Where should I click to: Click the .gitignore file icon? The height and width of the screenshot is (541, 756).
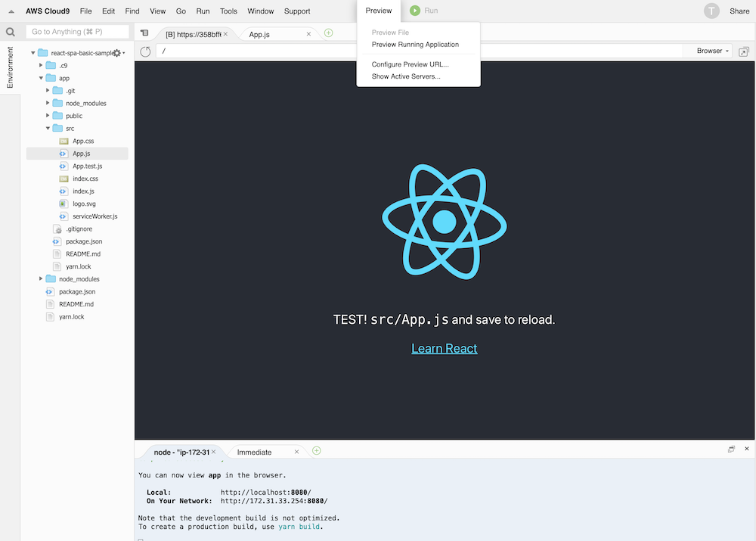tap(57, 229)
